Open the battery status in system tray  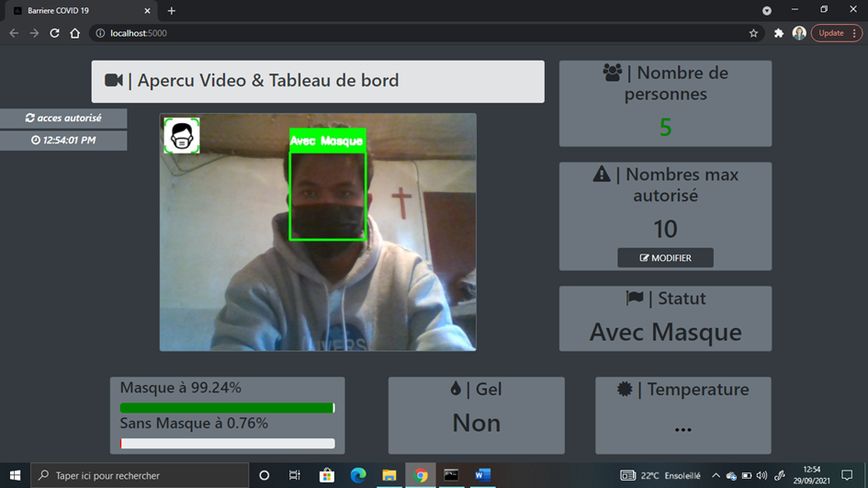(746, 475)
